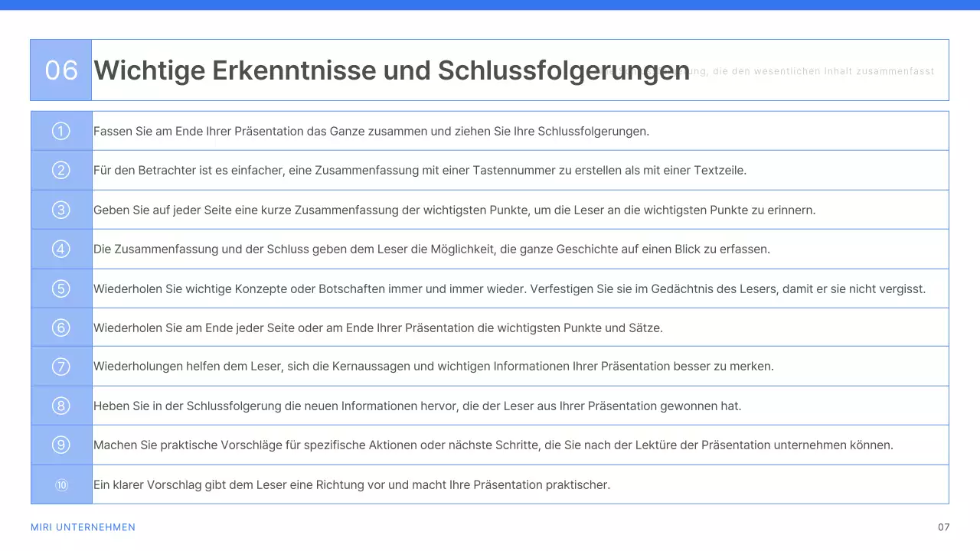The height and width of the screenshot is (551, 980).
Task: Click the row about 'Machen Sie praktische Vorschläge'
Action: 492,445
